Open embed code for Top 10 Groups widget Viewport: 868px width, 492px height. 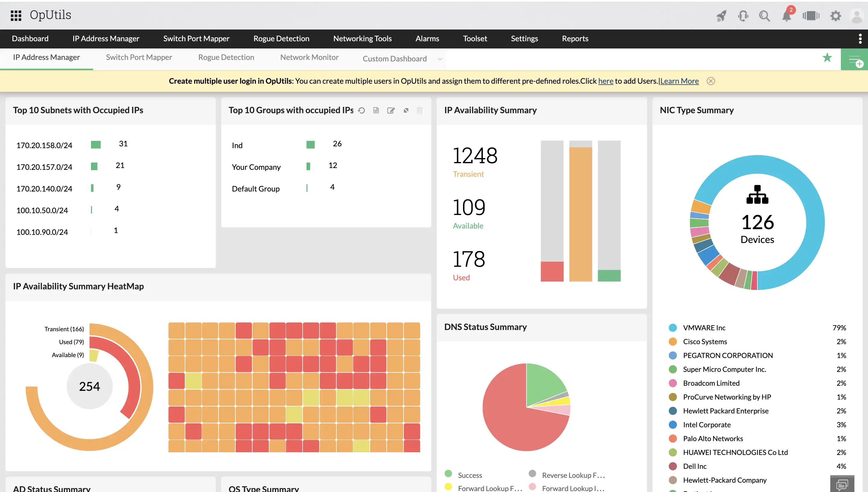(x=376, y=110)
